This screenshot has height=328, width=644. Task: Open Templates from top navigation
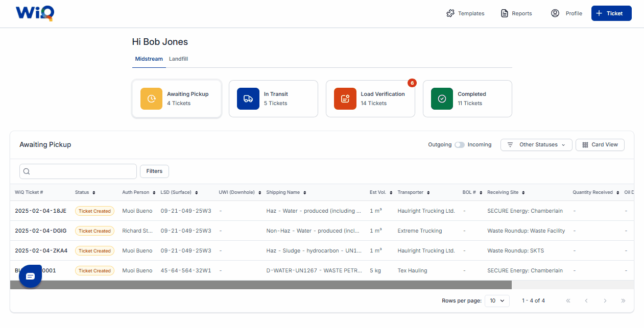point(465,13)
